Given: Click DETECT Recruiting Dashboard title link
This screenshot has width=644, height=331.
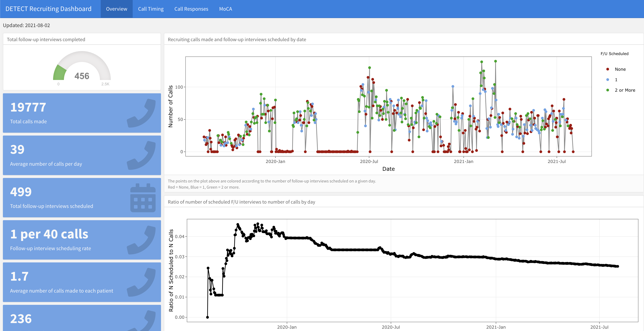Looking at the screenshot, I should pyautogui.click(x=49, y=9).
